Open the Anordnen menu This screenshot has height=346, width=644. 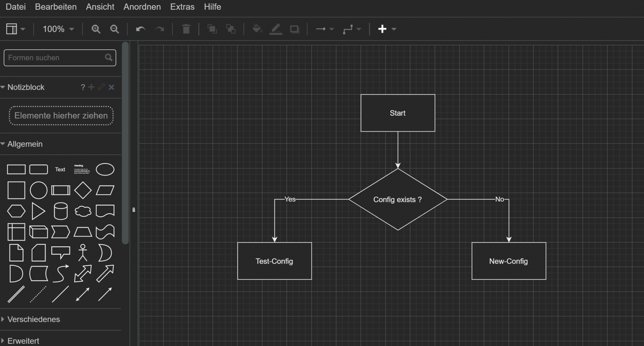[142, 7]
